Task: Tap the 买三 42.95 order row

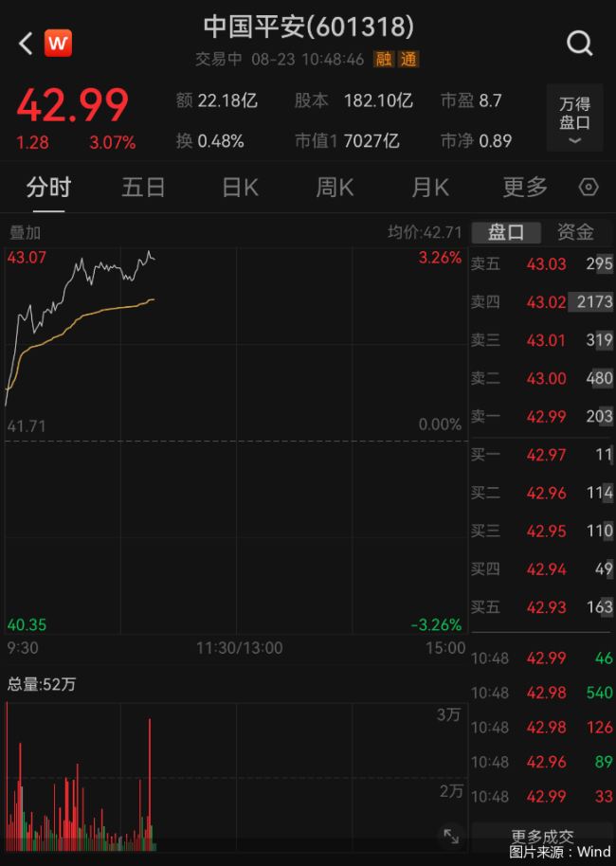Action: (x=542, y=531)
